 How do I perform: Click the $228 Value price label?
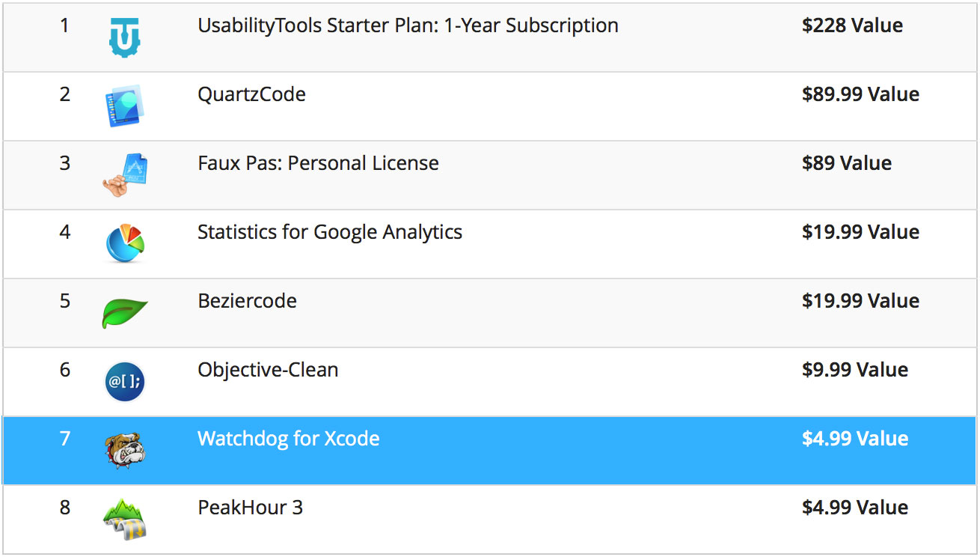(x=852, y=25)
